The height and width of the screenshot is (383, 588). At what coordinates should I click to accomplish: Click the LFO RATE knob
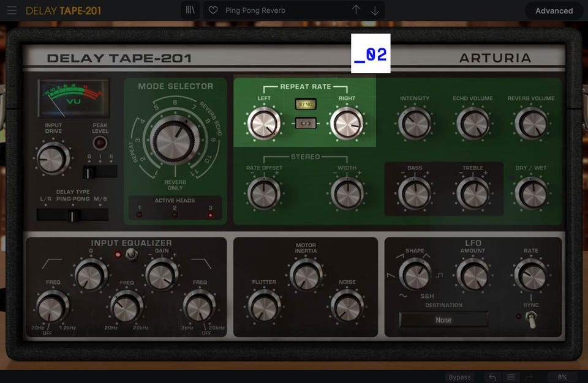(x=530, y=275)
